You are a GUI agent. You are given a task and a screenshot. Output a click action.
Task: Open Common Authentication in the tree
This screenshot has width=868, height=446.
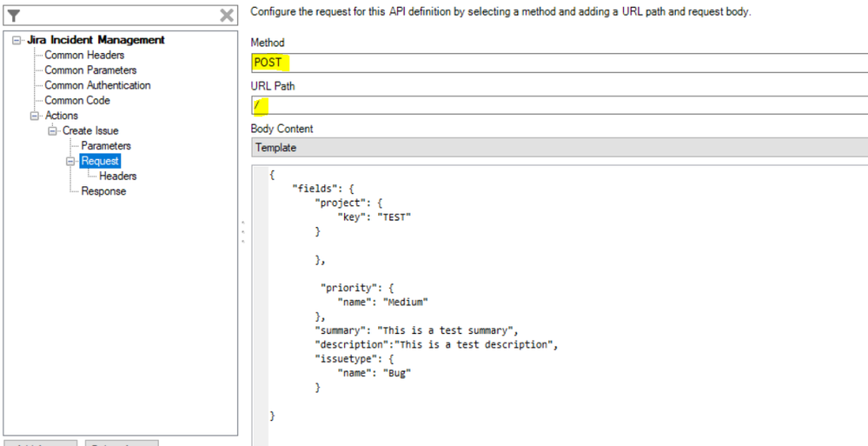click(97, 85)
